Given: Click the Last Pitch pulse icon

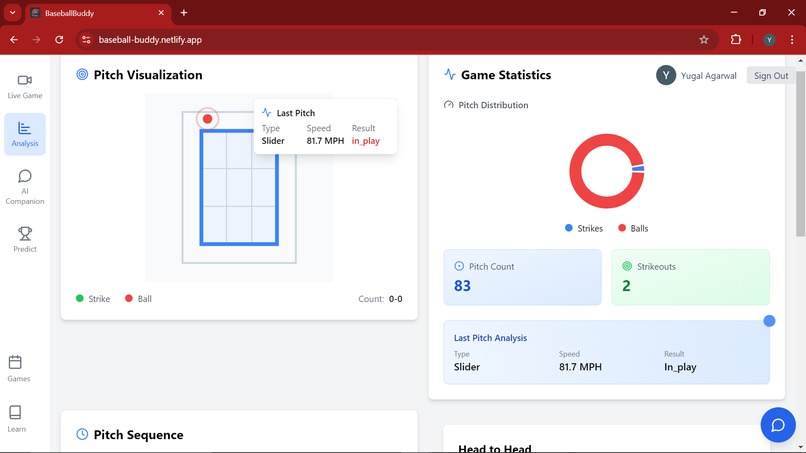Looking at the screenshot, I should pyautogui.click(x=266, y=113).
